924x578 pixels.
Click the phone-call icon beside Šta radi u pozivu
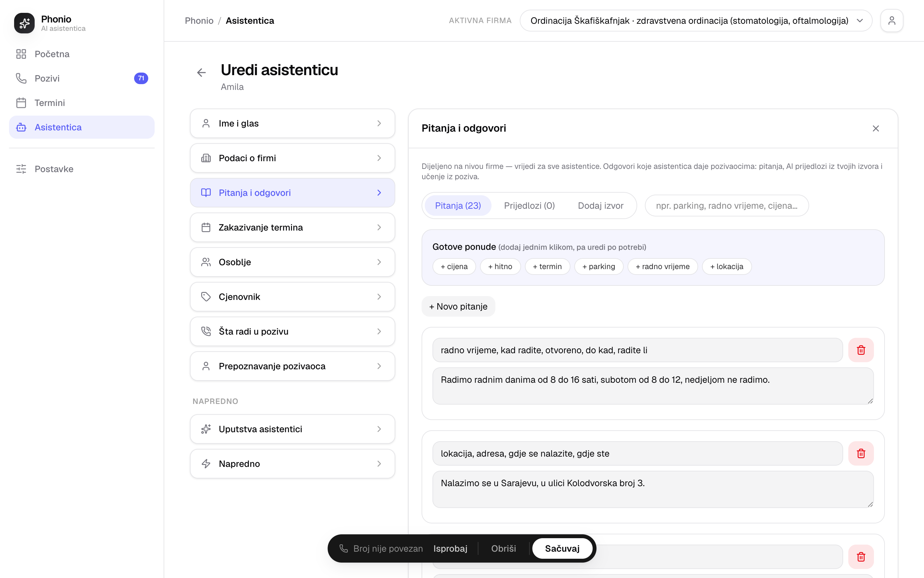pos(206,331)
